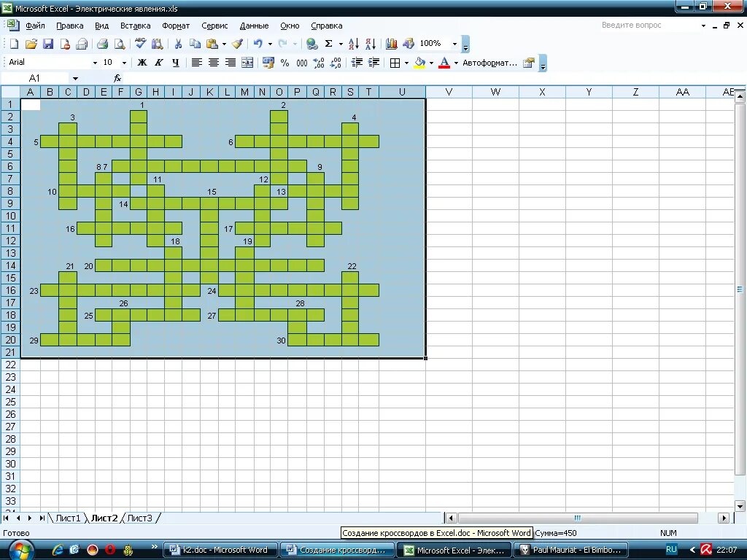
Task: Apply the red font color A
Action: pyautogui.click(x=444, y=63)
